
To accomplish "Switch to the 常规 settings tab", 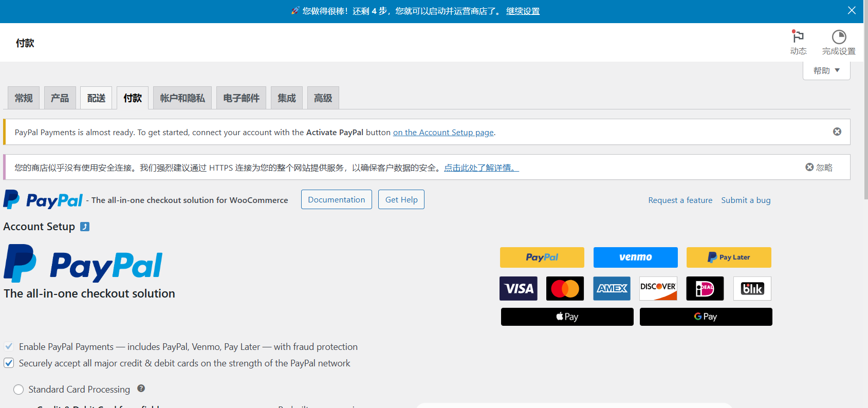I will tap(24, 98).
